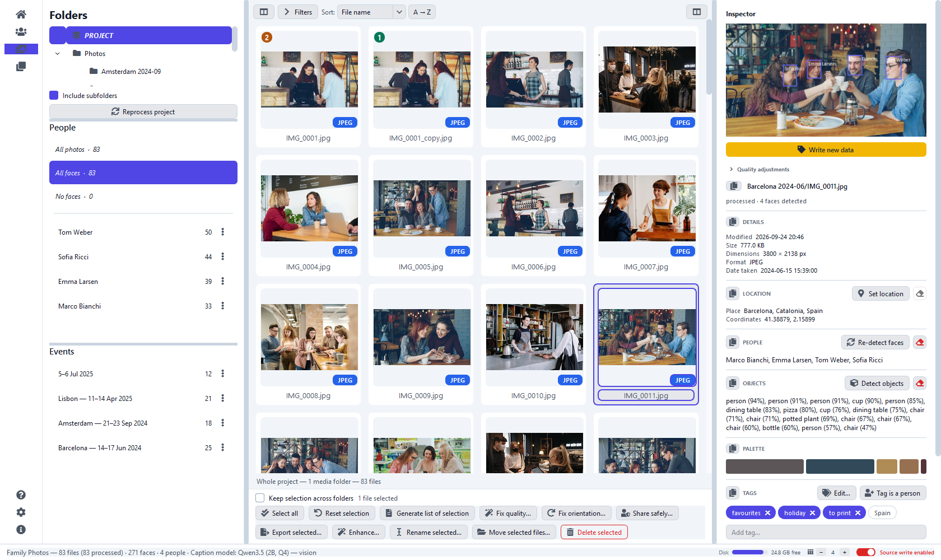Open more options for the Amsterdam event
Screen dimensions: 941x560
click(x=222, y=423)
